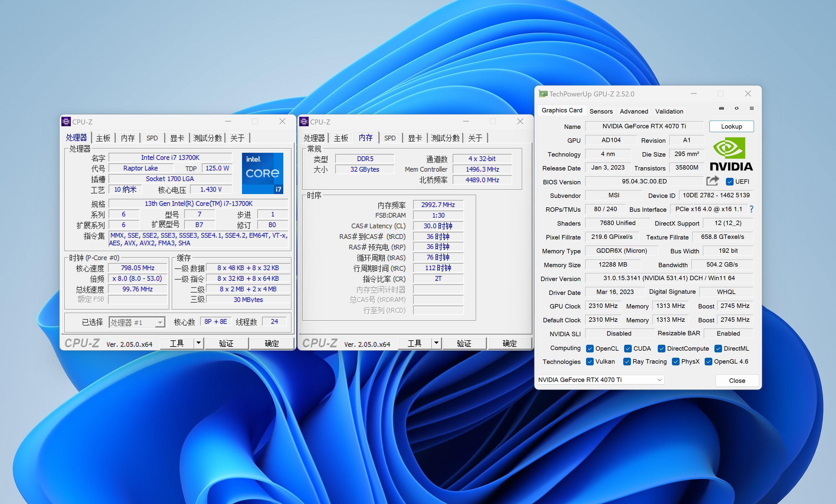Click the Bandwidth value 504.2 GB/s
Viewport: 836px width, 504px height.
(722, 265)
